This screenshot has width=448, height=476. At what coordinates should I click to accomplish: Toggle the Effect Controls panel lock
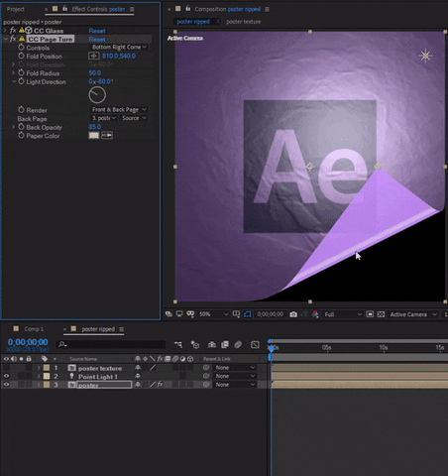(x=64, y=9)
